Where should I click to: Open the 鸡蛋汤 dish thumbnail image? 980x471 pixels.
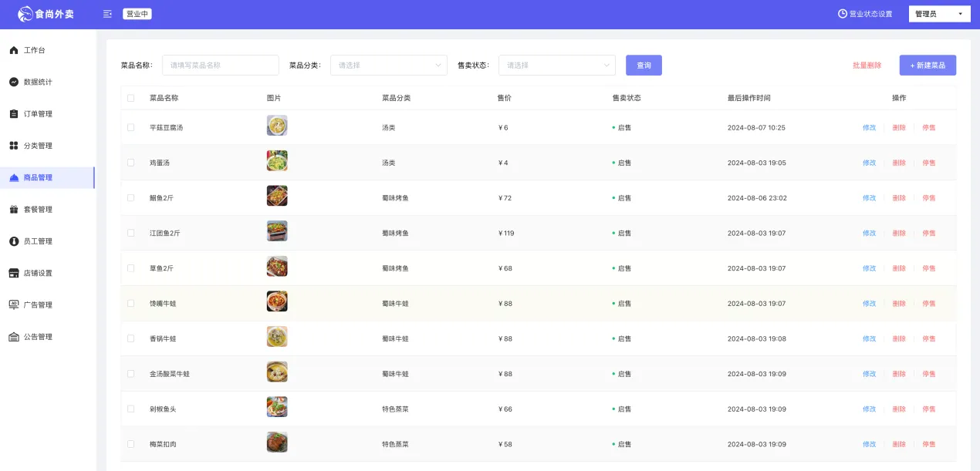[277, 161]
